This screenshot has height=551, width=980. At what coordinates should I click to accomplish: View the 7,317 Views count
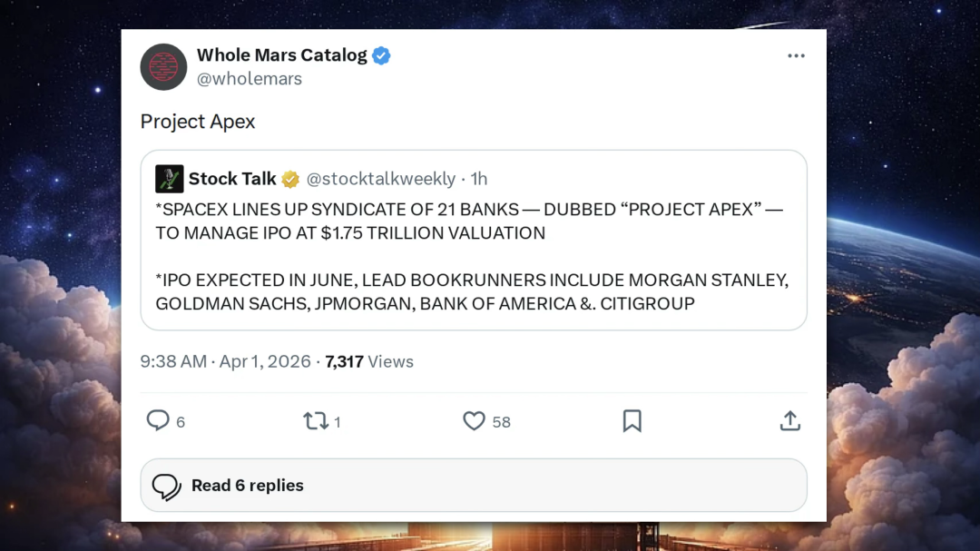click(369, 361)
